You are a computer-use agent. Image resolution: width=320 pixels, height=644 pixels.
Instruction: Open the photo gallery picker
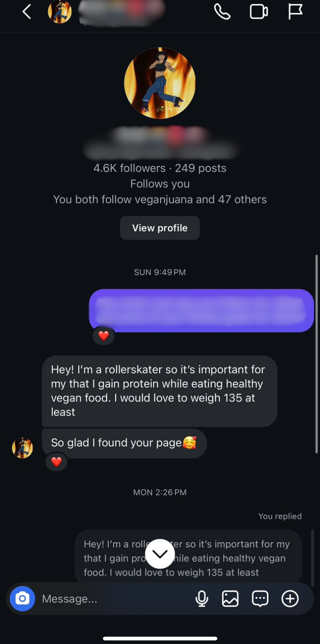click(x=230, y=599)
